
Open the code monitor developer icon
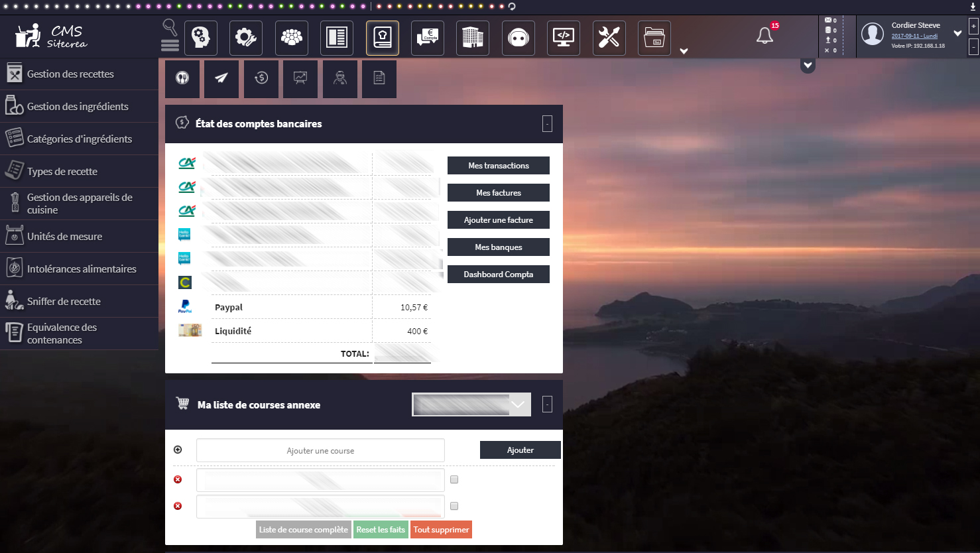(x=564, y=38)
